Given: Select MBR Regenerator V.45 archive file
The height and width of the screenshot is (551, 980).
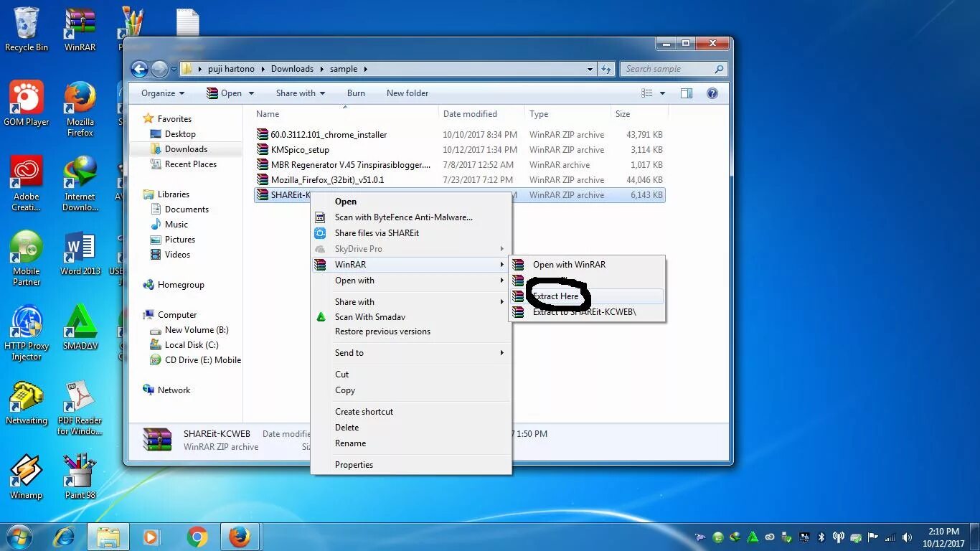Looking at the screenshot, I should coord(459,165).
